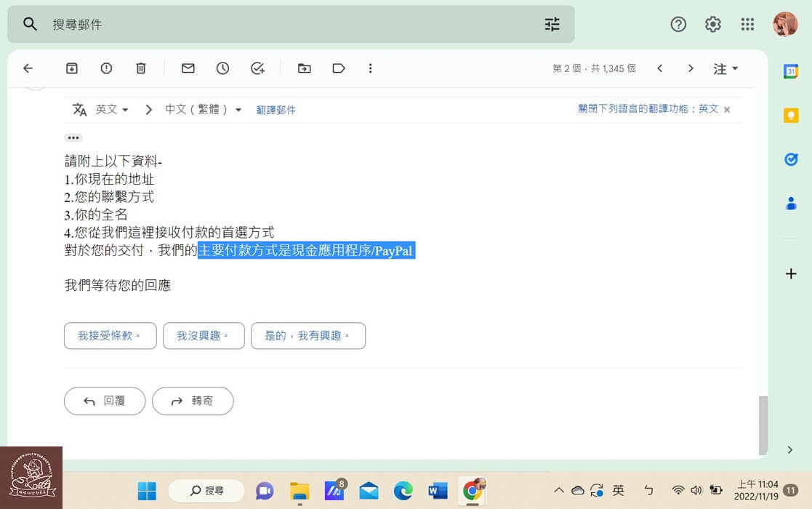Screen dimensions: 812x509
Task: Reply using the 回覆 button
Action: click(104, 401)
